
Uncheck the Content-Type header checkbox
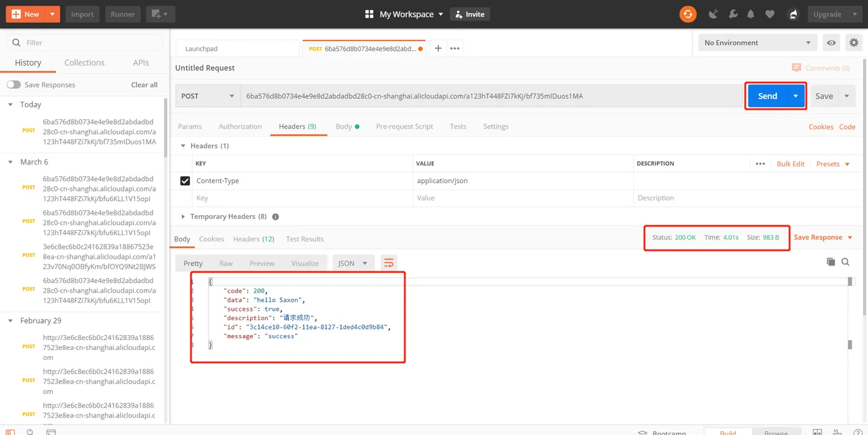[185, 181]
